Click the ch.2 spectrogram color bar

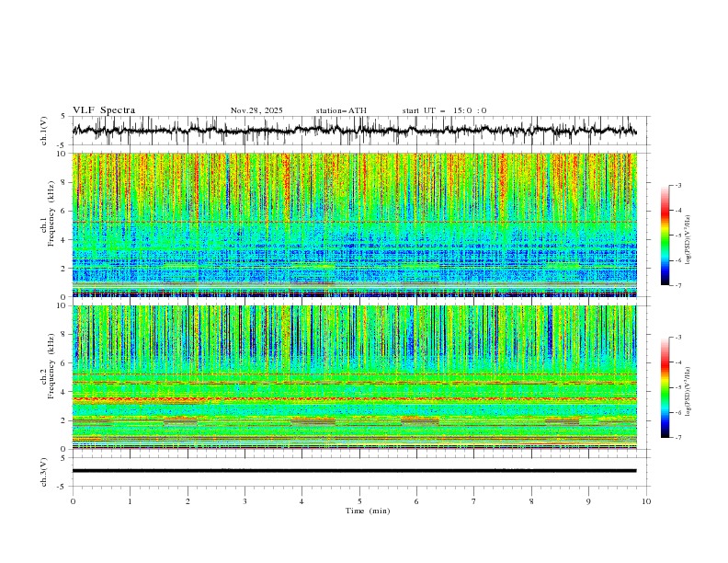click(x=665, y=387)
